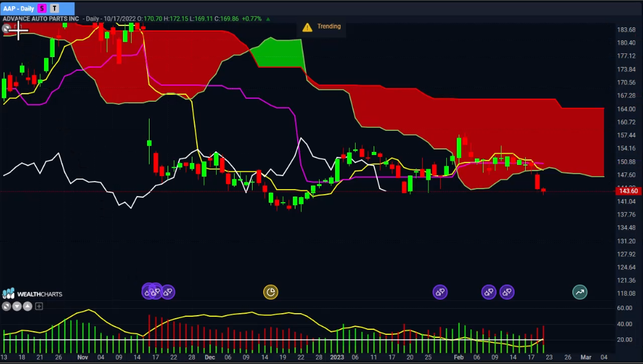643x364 pixels.
Task: Click the 177.12 price axis label
Action: pyautogui.click(x=626, y=56)
